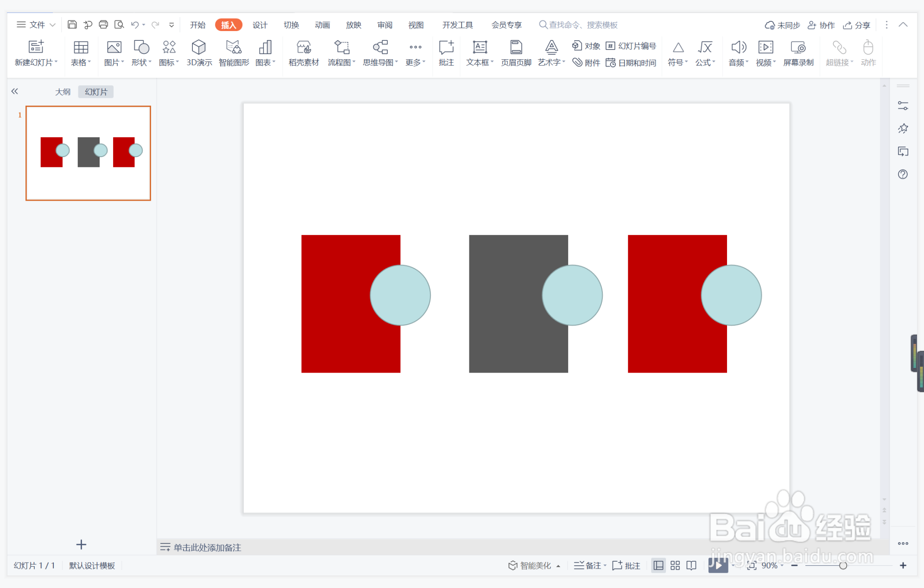The height and width of the screenshot is (588, 924).
Task: Open 稻壳素材 materials library
Action: point(304,53)
